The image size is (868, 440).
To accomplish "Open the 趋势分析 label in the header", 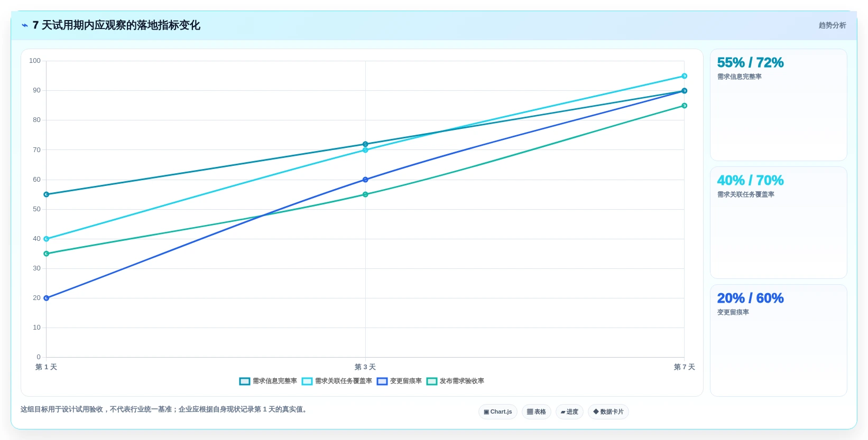I will click(x=832, y=25).
